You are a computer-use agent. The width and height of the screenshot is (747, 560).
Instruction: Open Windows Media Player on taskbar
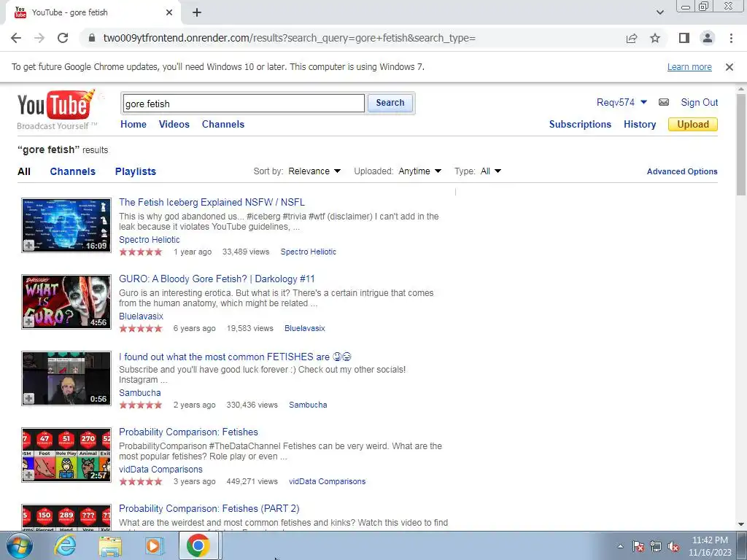[154, 545]
